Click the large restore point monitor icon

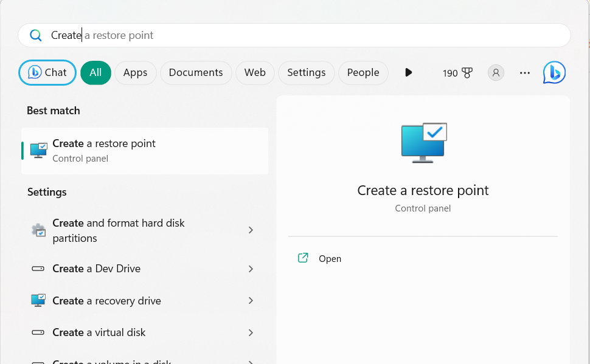424,143
